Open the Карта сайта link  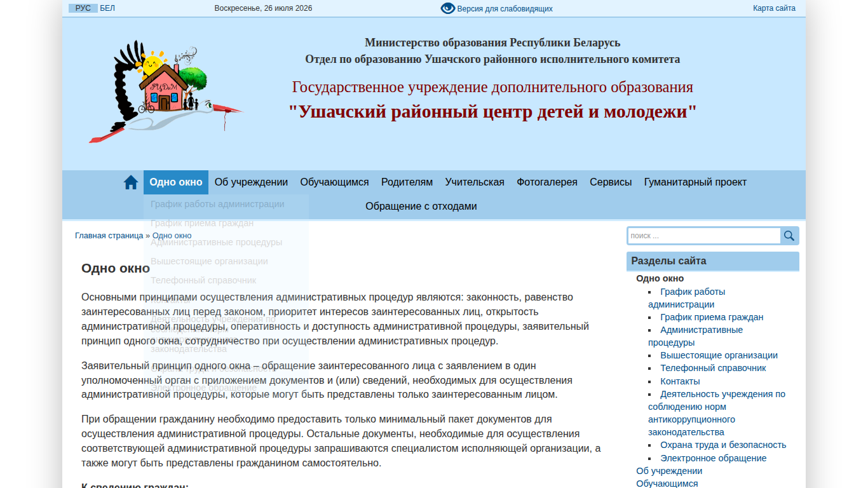click(774, 8)
